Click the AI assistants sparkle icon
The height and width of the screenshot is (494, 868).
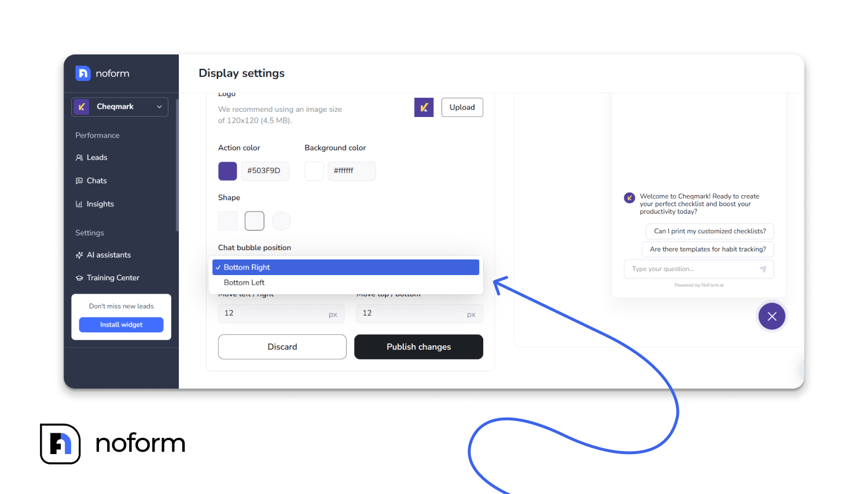coord(79,255)
